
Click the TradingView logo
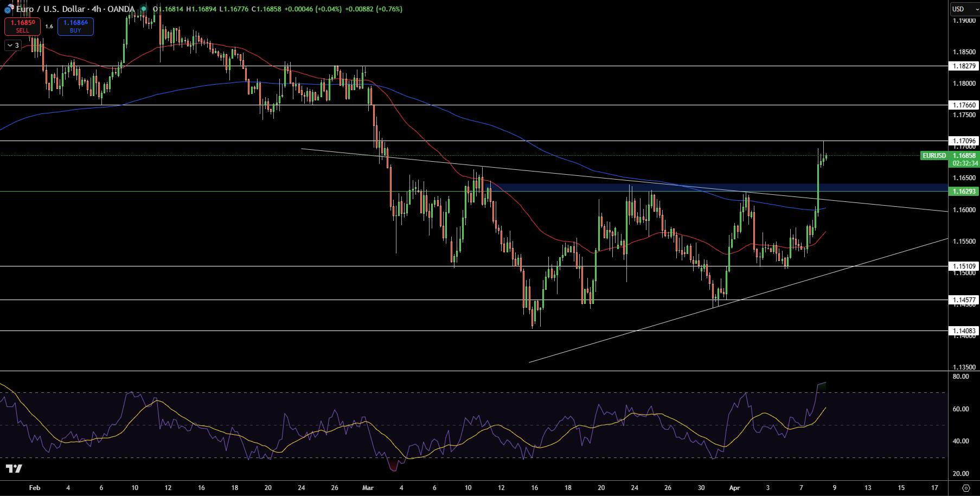click(x=14, y=468)
